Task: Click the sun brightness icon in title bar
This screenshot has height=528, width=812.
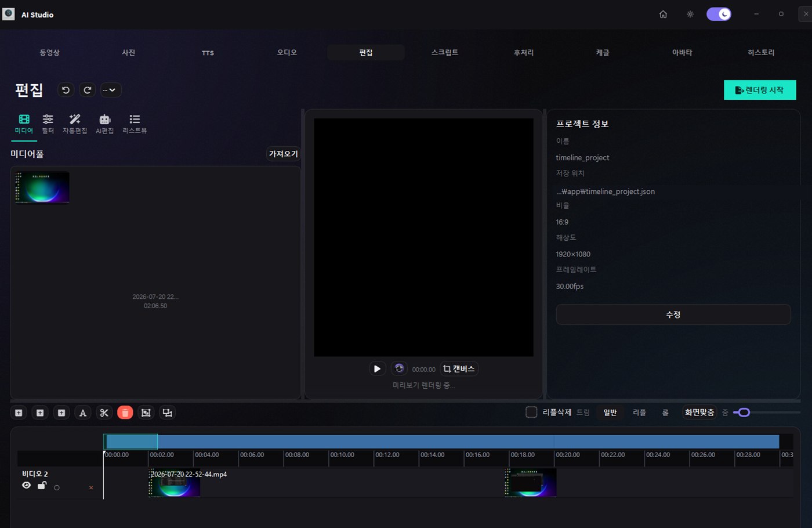Action: [690, 15]
